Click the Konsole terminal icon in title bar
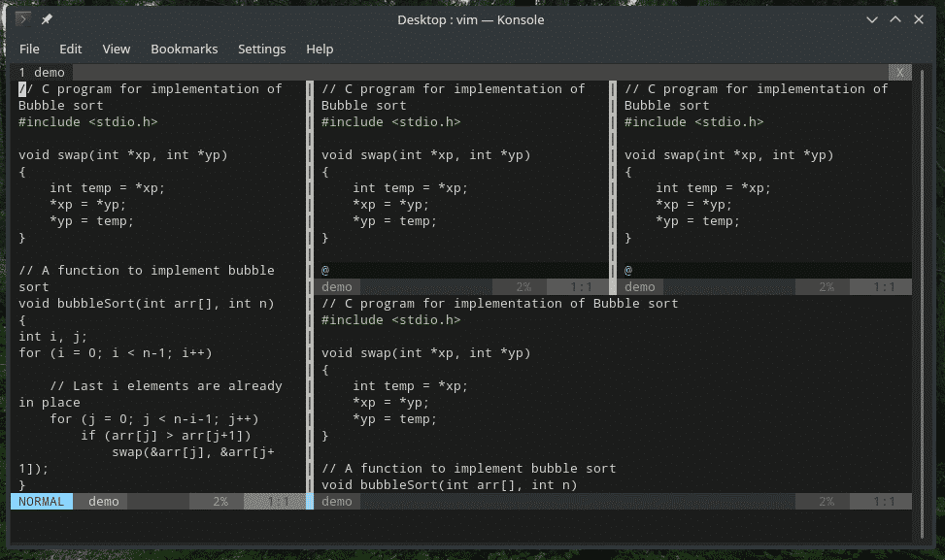Viewport: 945px width, 560px height. click(x=23, y=19)
